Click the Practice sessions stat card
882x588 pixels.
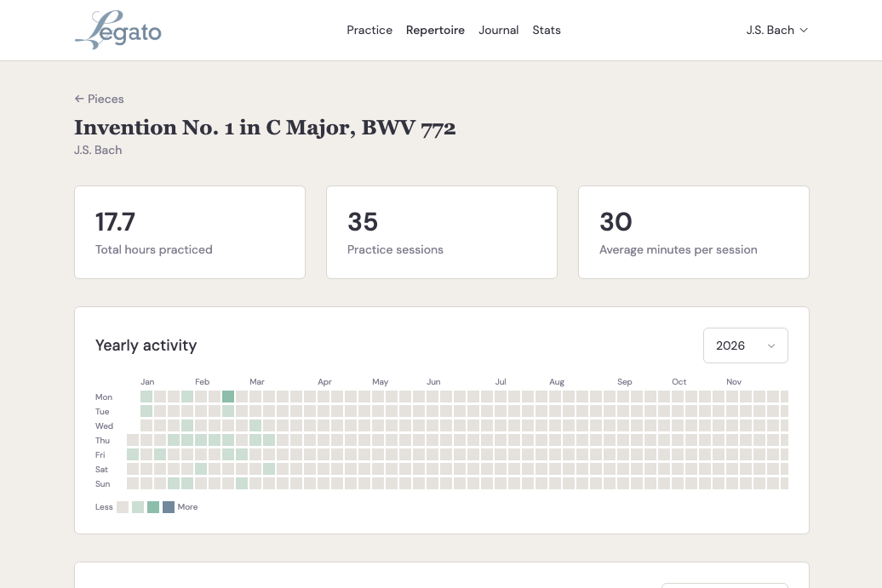coord(441,231)
